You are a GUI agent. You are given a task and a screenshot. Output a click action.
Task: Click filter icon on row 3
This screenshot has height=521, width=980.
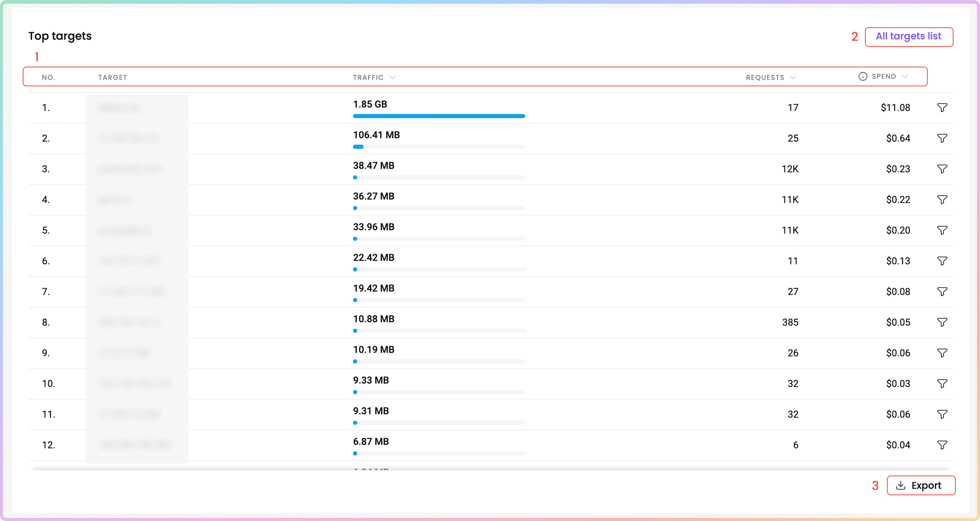pos(942,169)
